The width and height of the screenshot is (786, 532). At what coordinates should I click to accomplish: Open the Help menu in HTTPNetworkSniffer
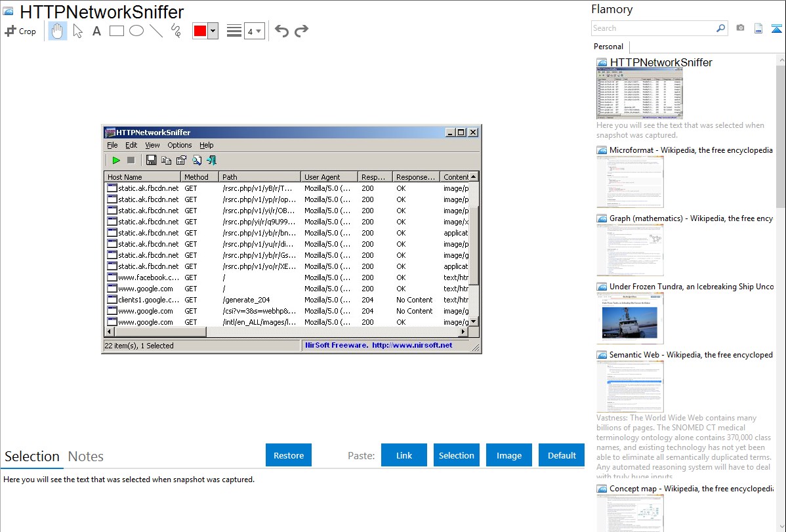coord(207,146)
